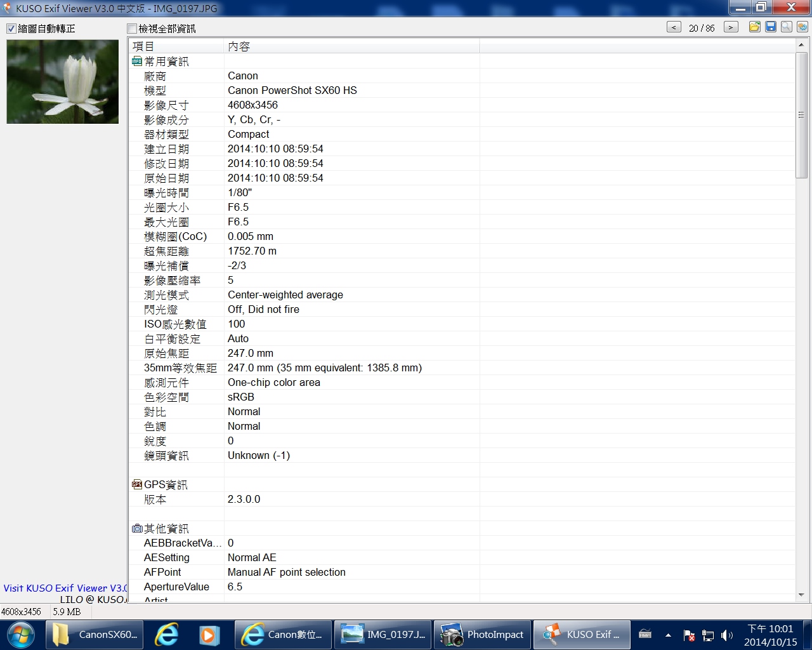Show hidden system tray icons

click(x=668, y=635)
